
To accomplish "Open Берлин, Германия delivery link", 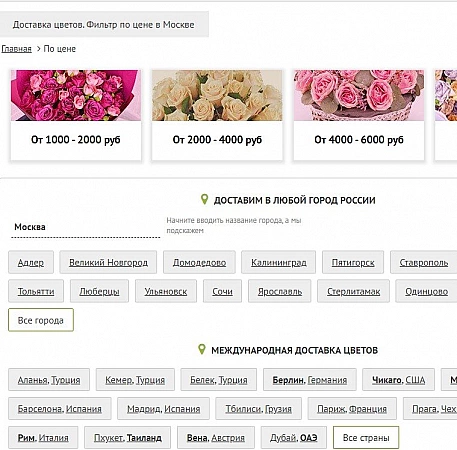I will click(x=310, y=380).
